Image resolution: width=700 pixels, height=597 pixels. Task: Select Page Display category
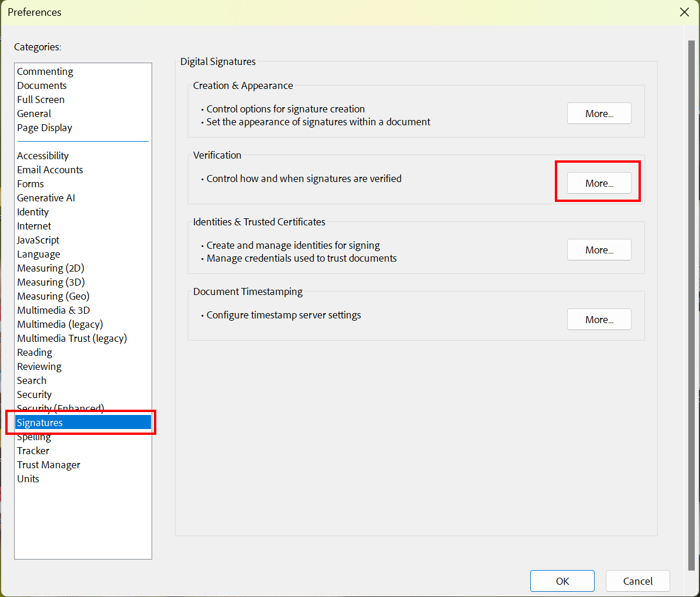click(x=44, y=127)
